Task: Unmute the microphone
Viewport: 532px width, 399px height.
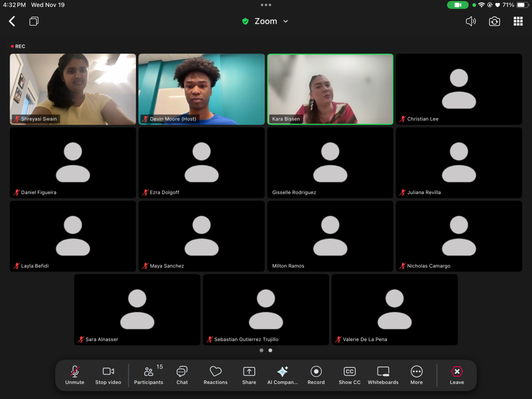Action: (x=75, y=375)
